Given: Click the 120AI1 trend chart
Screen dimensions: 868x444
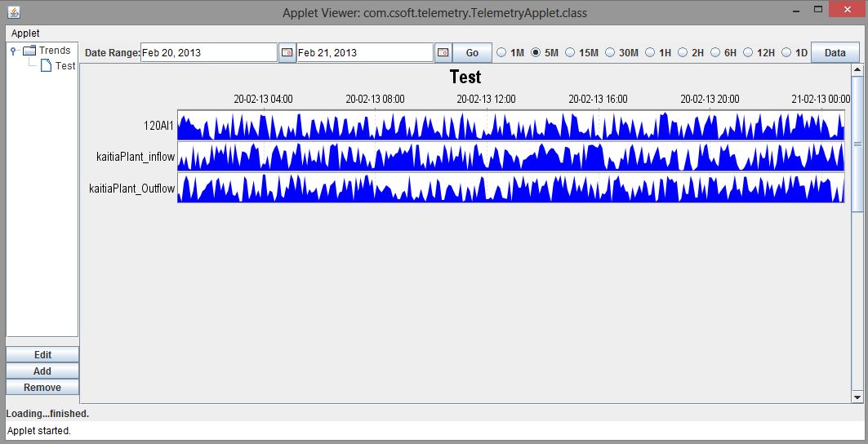Looking at the screenshot, I should pyautogui.click(x=511, y=125).
